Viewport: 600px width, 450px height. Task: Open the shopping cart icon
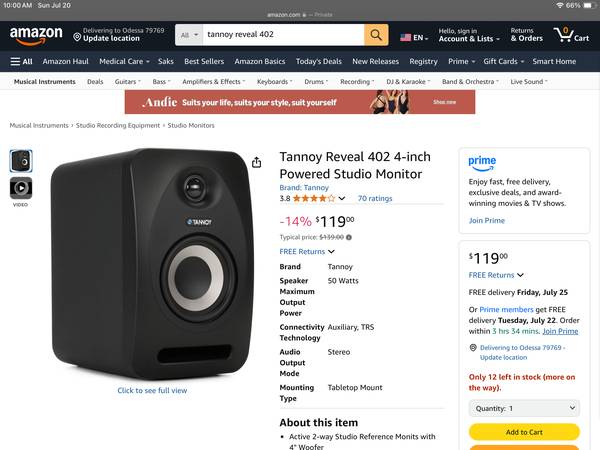(x=571, y=35)
